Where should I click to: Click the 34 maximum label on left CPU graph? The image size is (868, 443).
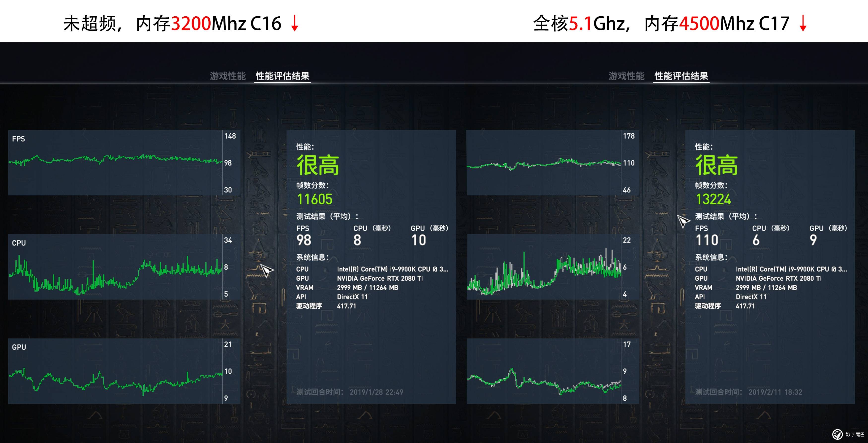228,240
